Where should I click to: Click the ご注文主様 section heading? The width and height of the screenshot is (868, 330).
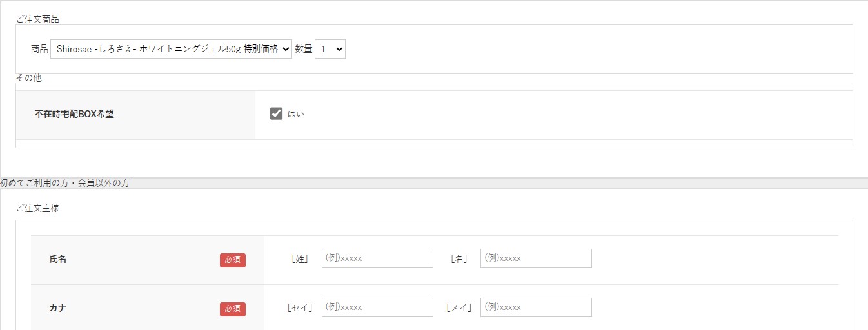[x=37, y=208]
